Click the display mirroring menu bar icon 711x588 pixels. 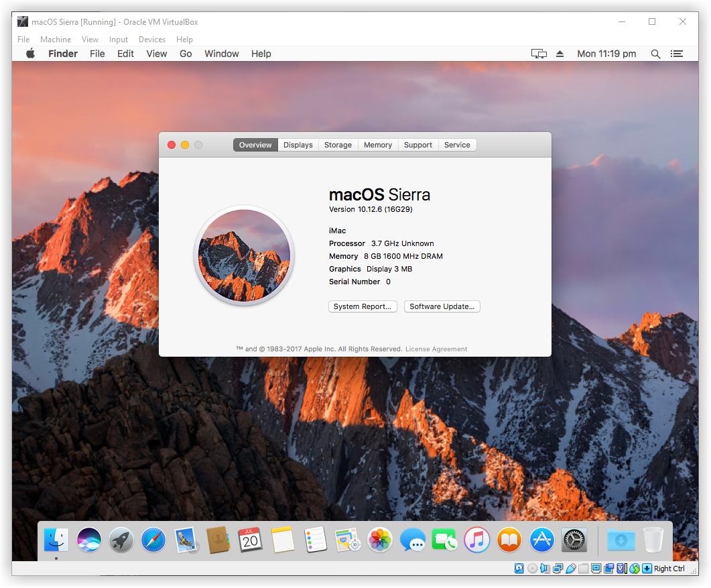(x=539, y=54)
